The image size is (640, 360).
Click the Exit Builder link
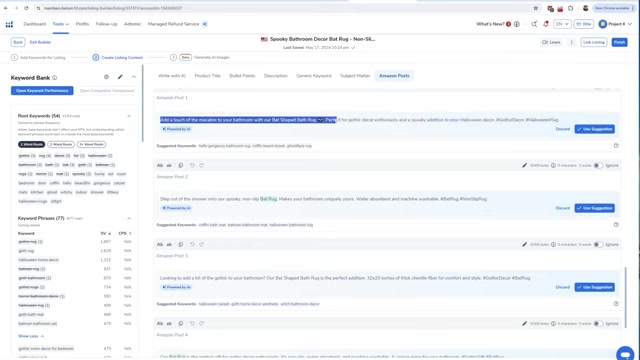pos(40,42)
